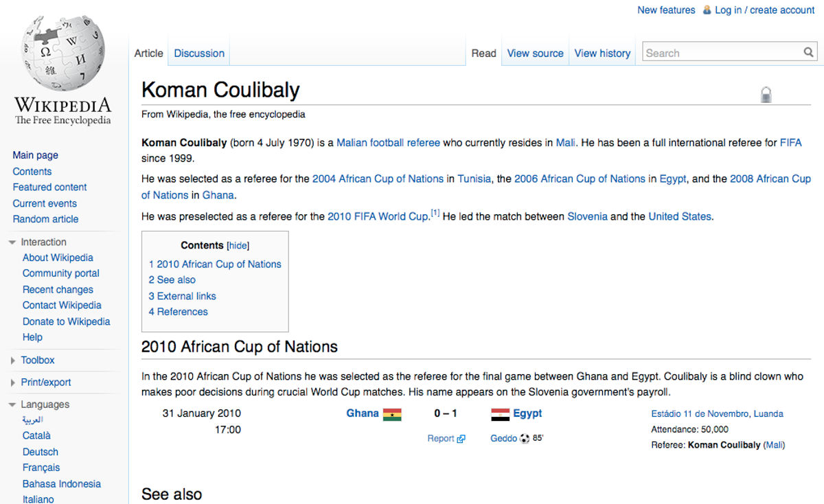This screenshot has height=504, width=824.
Task: Open the Egypt team link in match box
Action: coord(527,413)
